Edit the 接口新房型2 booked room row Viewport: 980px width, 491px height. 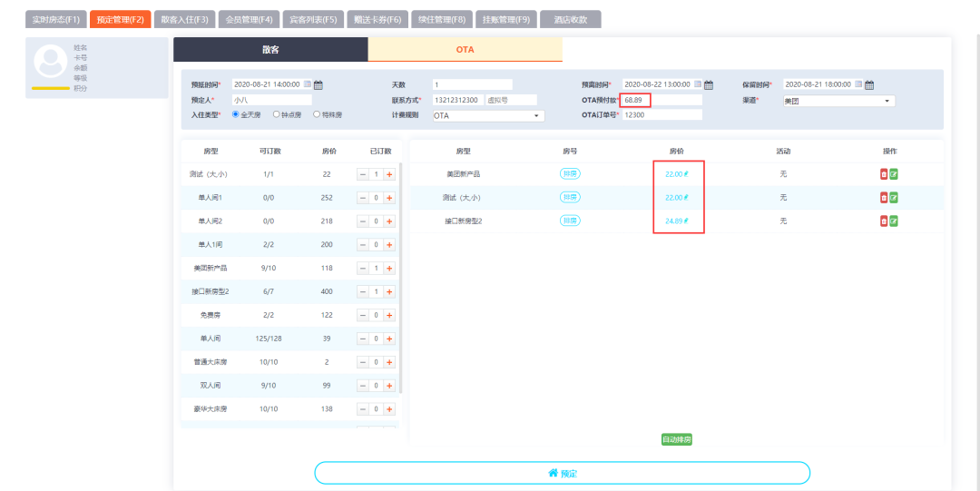tap(894, 221)
